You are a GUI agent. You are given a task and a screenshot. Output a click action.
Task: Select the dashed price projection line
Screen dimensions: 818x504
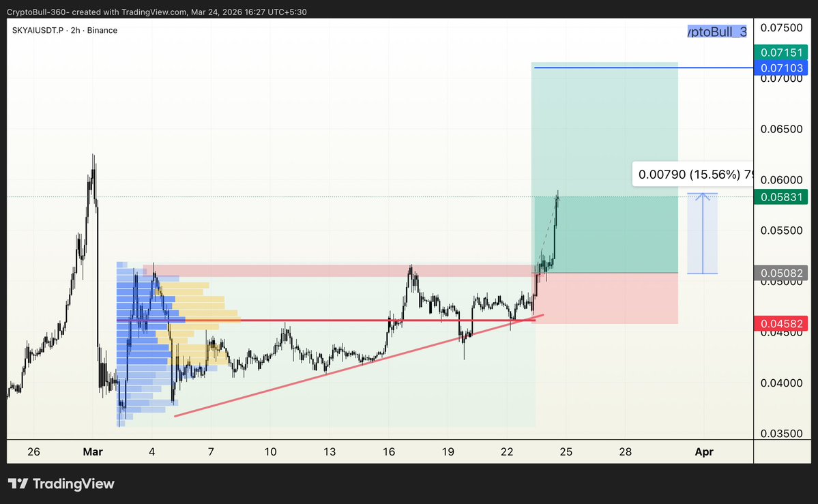click(x=546, y=232)
